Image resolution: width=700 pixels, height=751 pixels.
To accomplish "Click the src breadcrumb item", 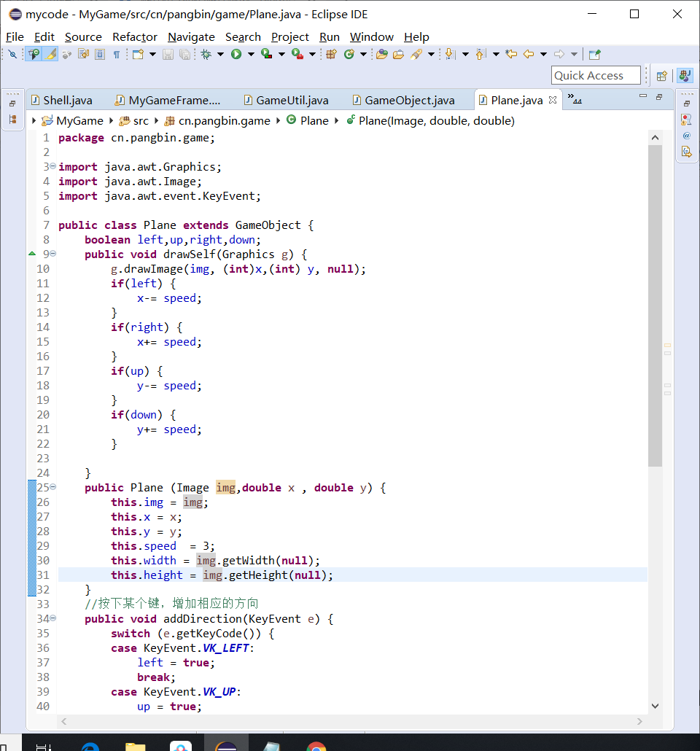I will pyautogui.click(x=134, y=121).
